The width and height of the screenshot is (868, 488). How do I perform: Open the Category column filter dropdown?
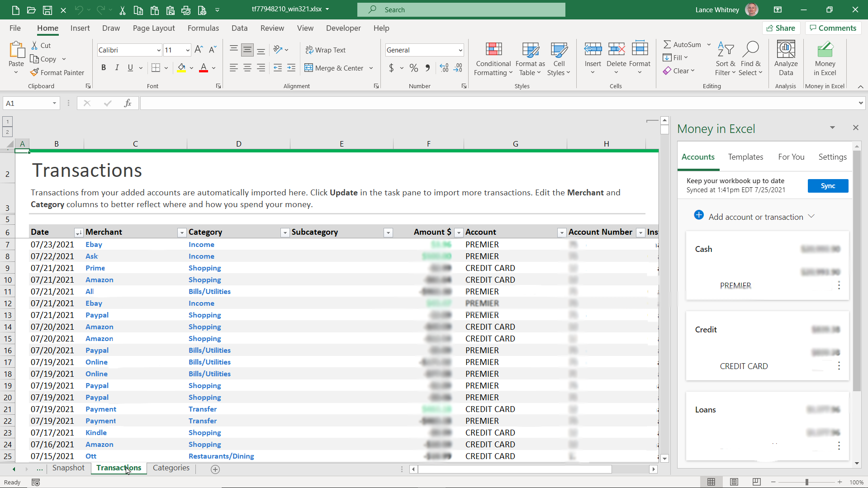click(285, 232)
